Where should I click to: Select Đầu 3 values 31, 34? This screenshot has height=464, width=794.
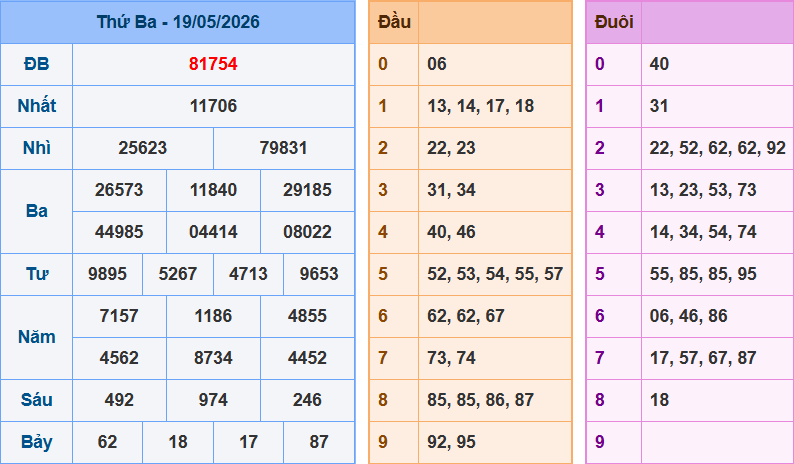coord(451,190)
